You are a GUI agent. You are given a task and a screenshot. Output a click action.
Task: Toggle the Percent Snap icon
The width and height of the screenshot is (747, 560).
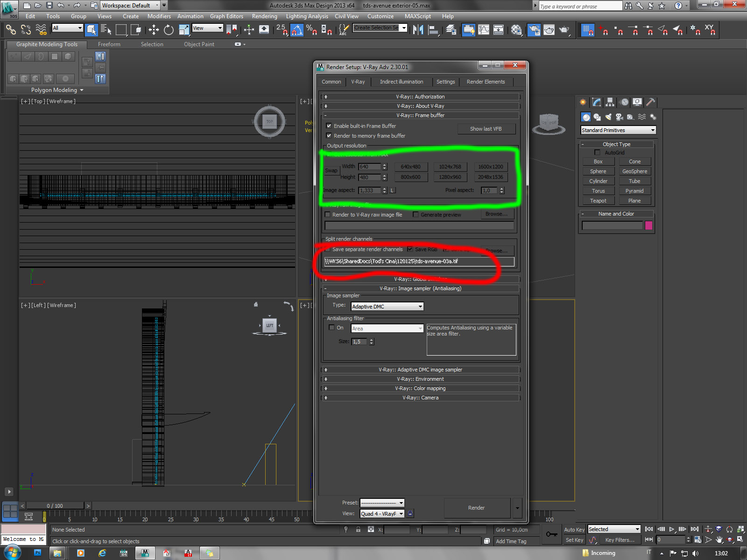click(311, 30)
